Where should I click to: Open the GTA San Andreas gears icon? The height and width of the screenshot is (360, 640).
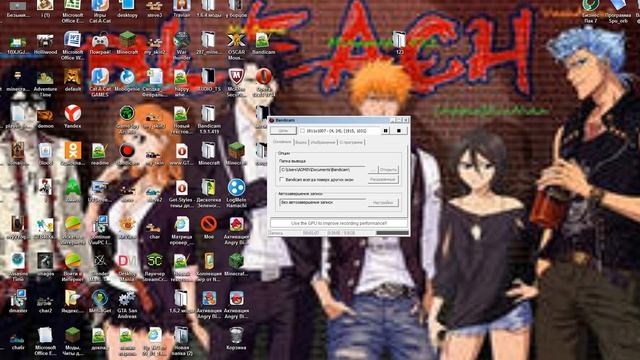coord(127,304)
